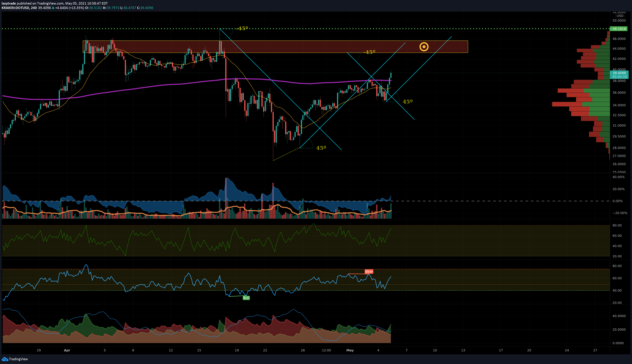Click the 0.00% indicator axis label

click(x=617, y=201)
